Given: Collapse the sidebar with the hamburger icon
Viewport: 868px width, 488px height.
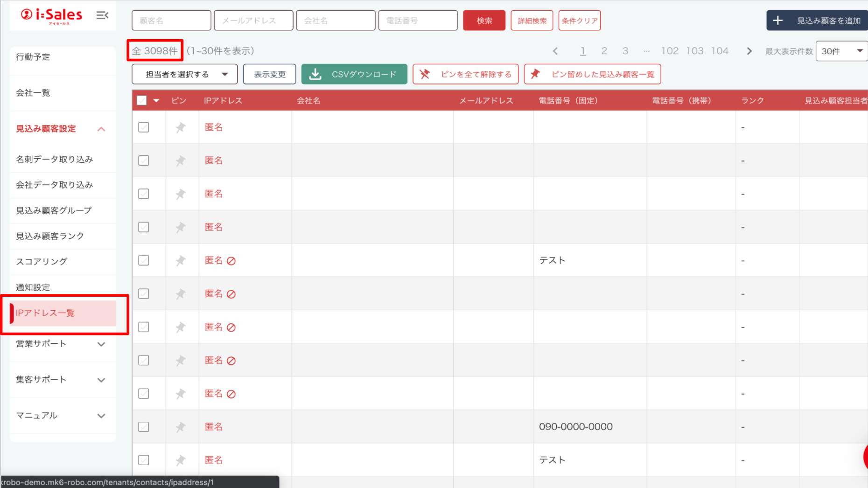Looking at the screenshot, I should 102,15.
